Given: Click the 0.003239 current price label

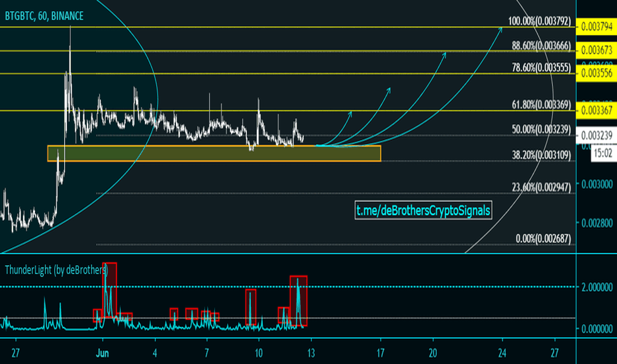Looking at the screenshot, I should (596, 136).
